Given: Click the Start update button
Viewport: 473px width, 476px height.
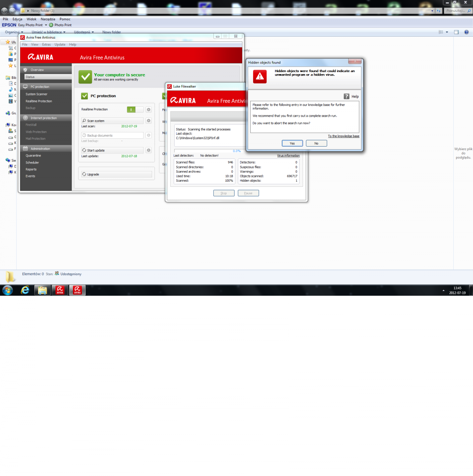Looking at the screenshot, I should tap(112, 150).
